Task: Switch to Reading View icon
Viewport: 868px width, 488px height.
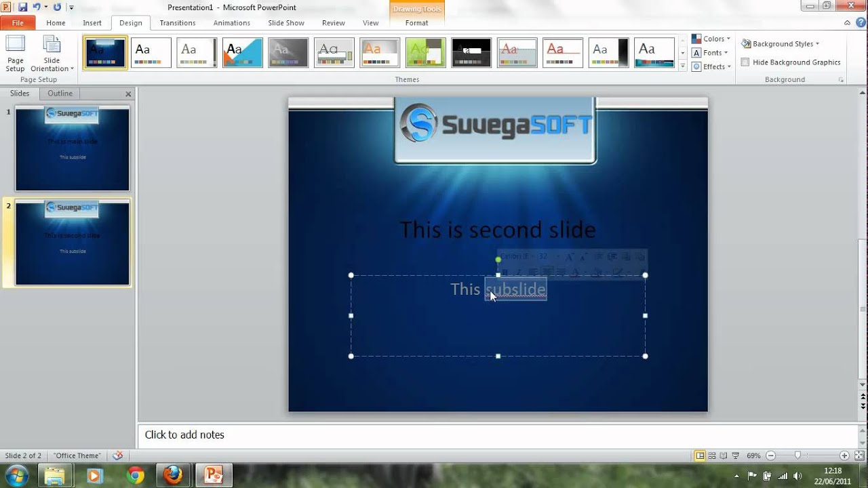Action: click(724, 456)
